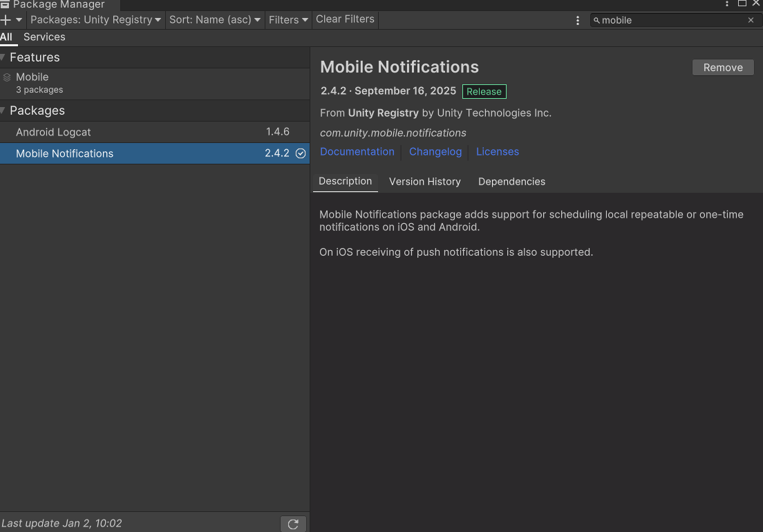Image resolution: width=763 pixels, height=532 pixels.
Task: Click the Mobile Notifications title heading
Action: [399, 67]
